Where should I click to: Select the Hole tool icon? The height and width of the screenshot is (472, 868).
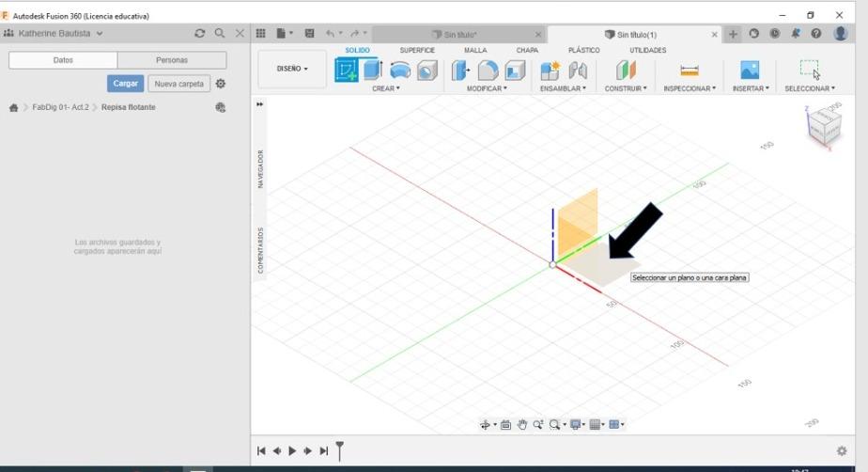click(426, 71)
